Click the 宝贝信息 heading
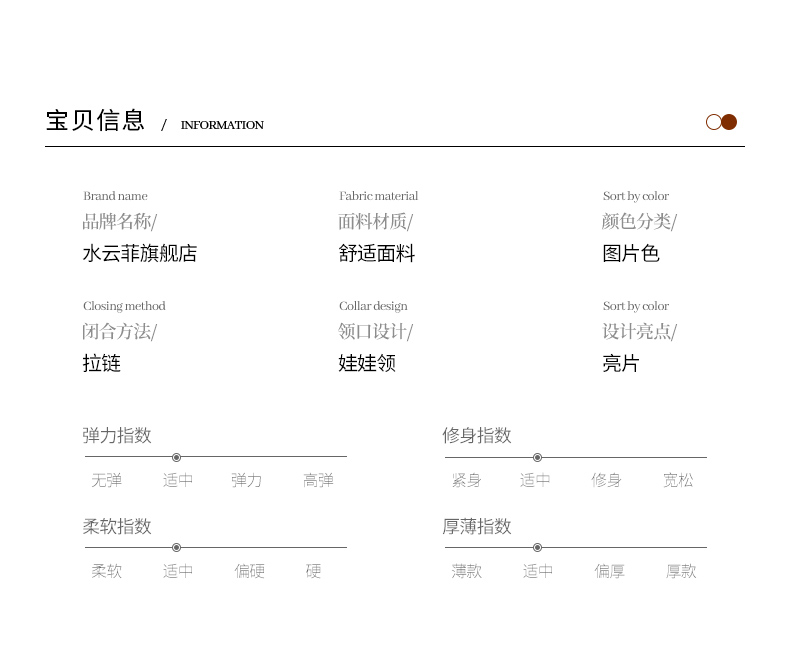The width and height of the screenshot is (790, 659). 95,121
